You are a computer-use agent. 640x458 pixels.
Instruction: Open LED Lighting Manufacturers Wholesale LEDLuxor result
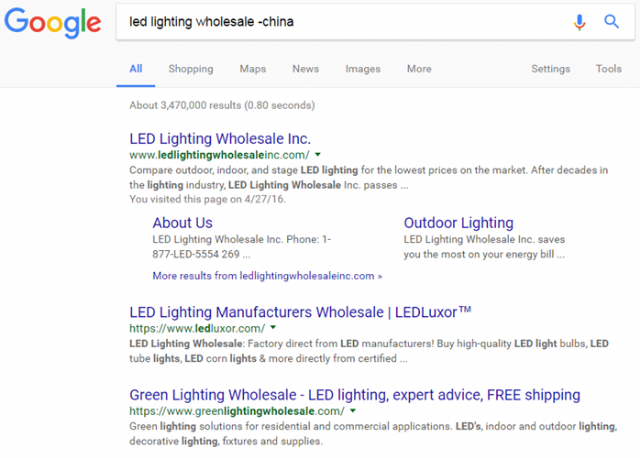[300, 312]
